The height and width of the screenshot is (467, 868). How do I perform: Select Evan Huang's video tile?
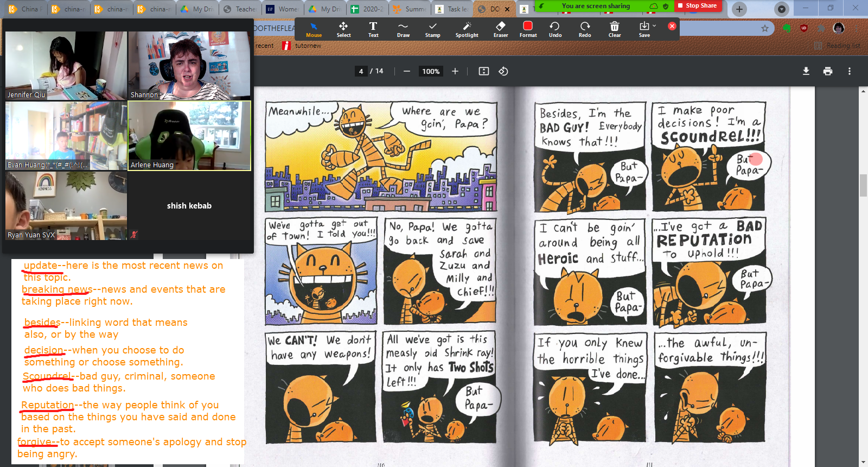coord(66,136)
